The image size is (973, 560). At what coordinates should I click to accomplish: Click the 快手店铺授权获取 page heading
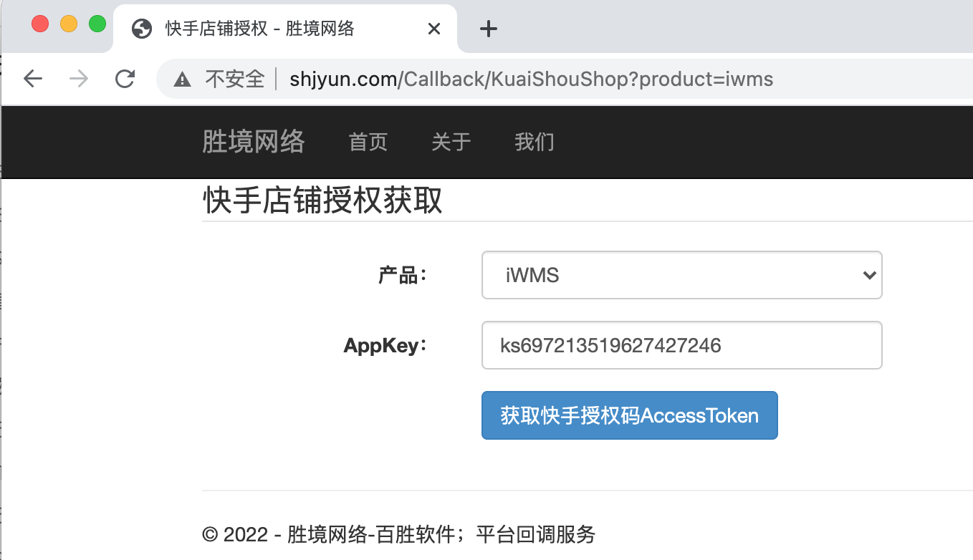click(x=322, y=201)
